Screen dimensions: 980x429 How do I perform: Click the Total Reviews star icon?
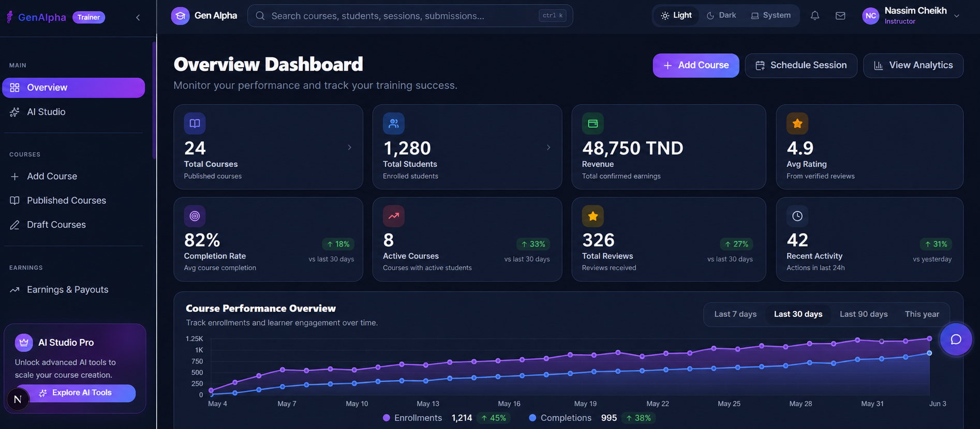pyautogui.click(x=593, y=216)
